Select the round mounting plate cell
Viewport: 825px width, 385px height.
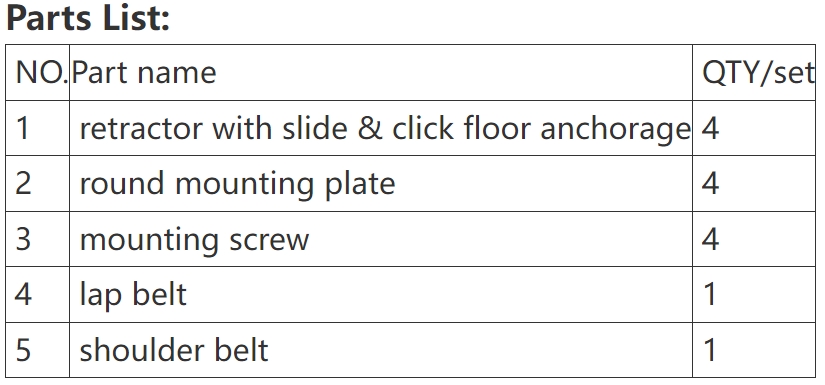click(x=380, y=184)
